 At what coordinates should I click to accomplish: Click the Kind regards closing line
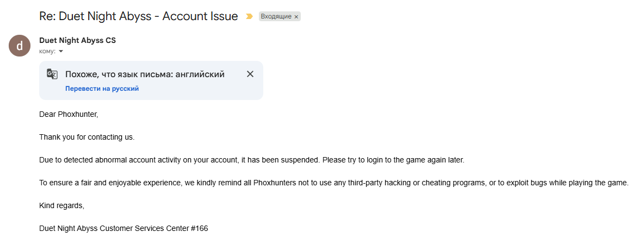tap(61, 206)
